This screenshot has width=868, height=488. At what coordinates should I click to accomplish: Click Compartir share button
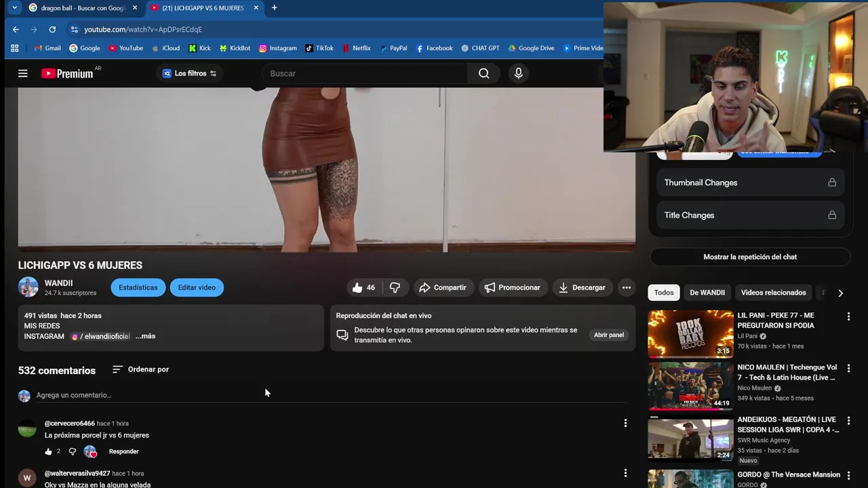[442, 287]
